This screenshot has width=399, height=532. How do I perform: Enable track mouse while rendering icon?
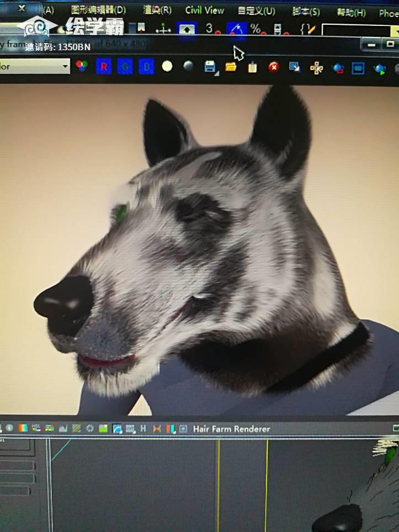pos(316,68)
